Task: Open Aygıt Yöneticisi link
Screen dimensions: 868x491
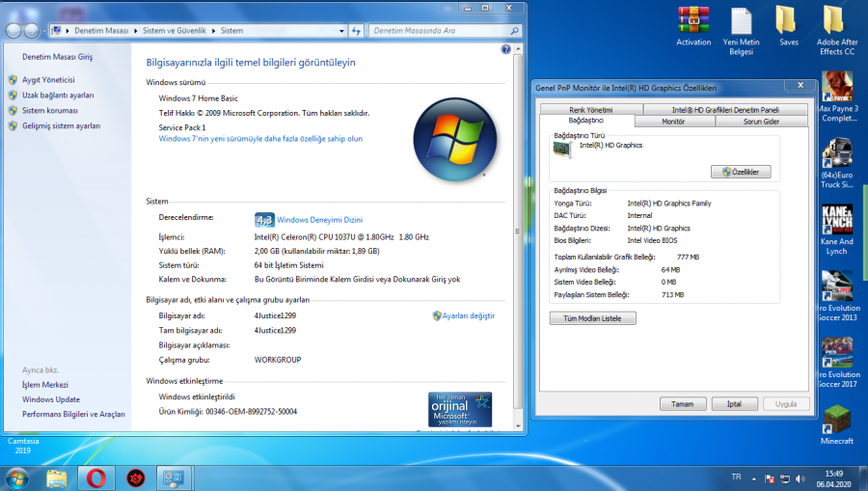Action: pyautogui.click(x=48, y=80)
